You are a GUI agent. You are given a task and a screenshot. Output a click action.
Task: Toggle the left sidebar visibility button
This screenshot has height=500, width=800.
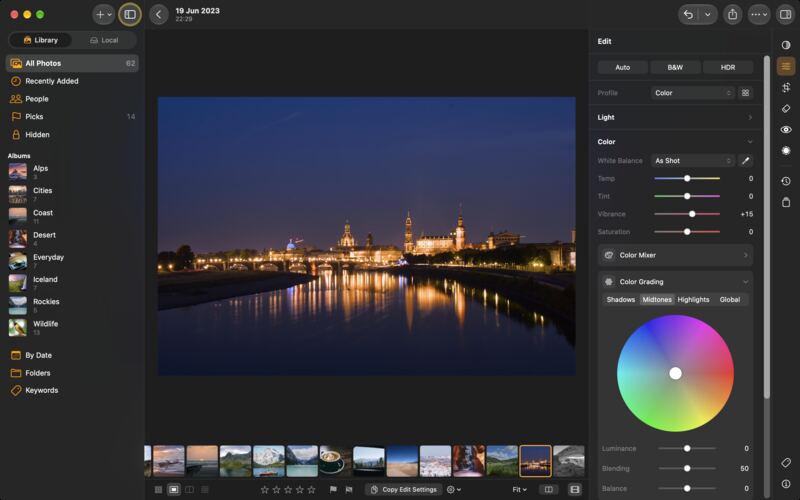point(130,14)
